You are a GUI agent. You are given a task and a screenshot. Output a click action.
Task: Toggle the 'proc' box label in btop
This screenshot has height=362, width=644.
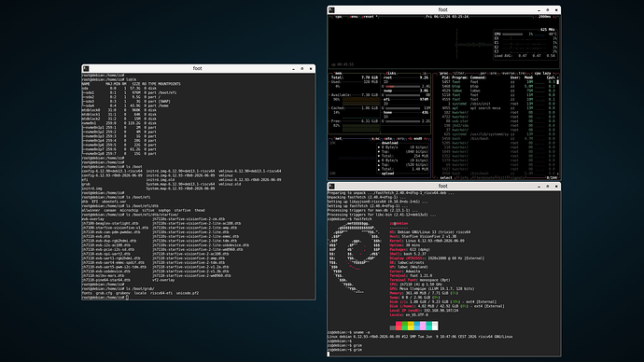point(444,74)
